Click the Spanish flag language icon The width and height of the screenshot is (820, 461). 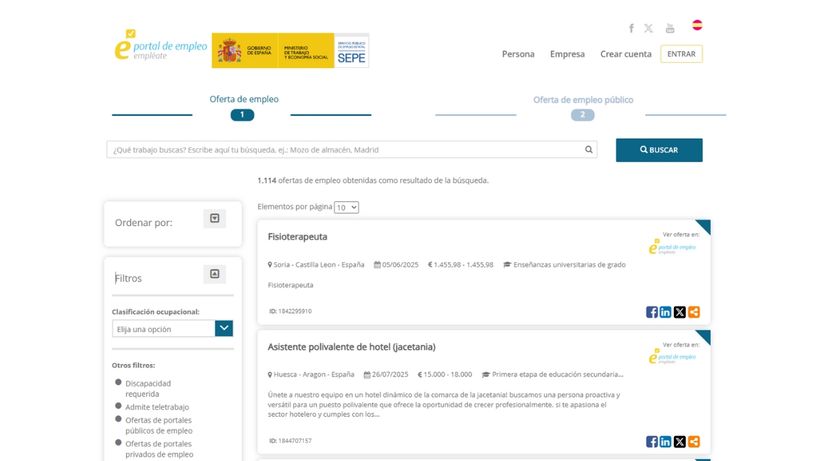point(697,25)
